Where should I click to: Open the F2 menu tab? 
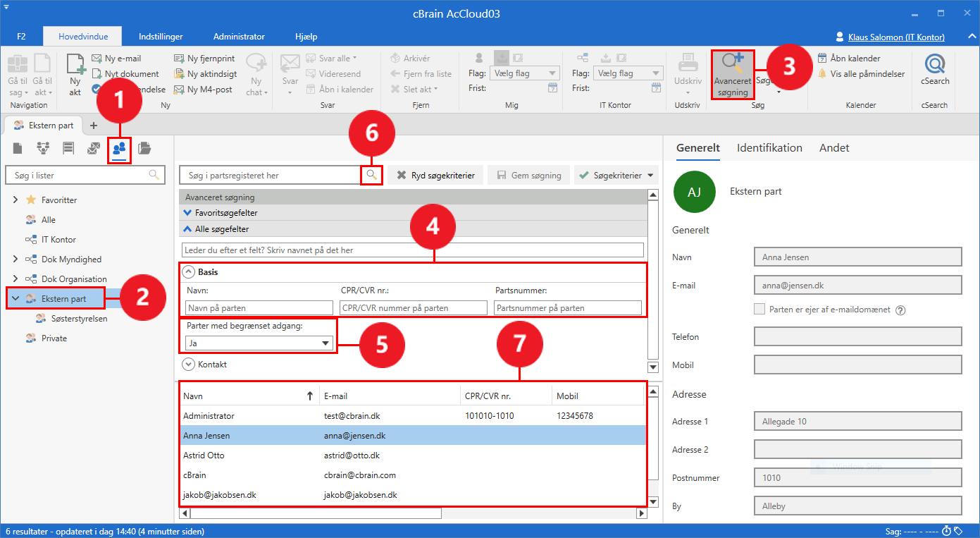click(21, 37)
